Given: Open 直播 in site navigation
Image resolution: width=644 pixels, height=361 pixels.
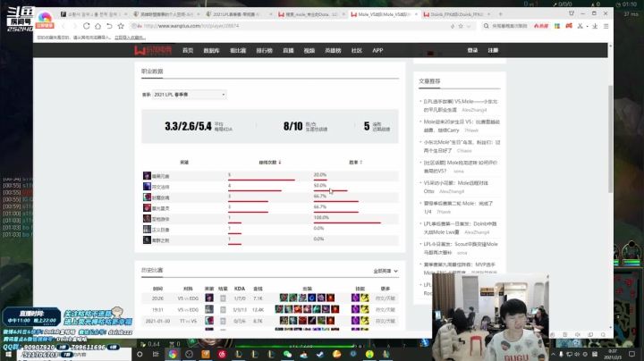Looking at the screenshot, I should pyautogui.click(x=288, y=50).
